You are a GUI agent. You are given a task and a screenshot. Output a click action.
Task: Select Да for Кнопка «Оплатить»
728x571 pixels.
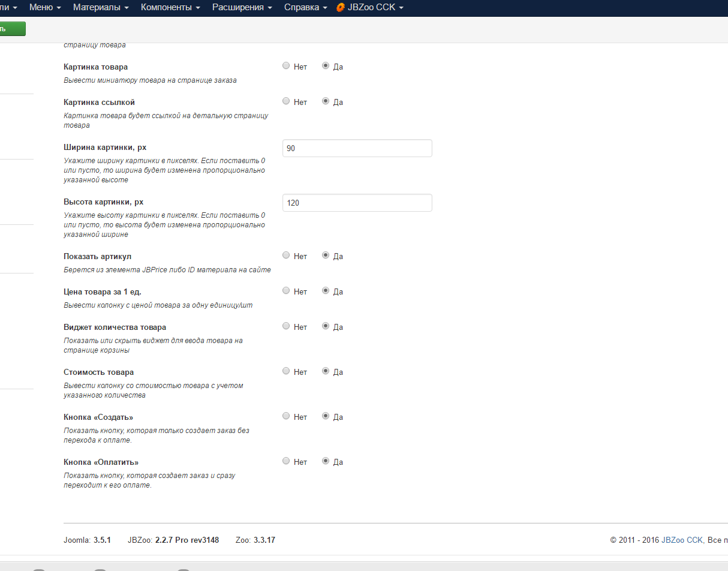[326, 461]
